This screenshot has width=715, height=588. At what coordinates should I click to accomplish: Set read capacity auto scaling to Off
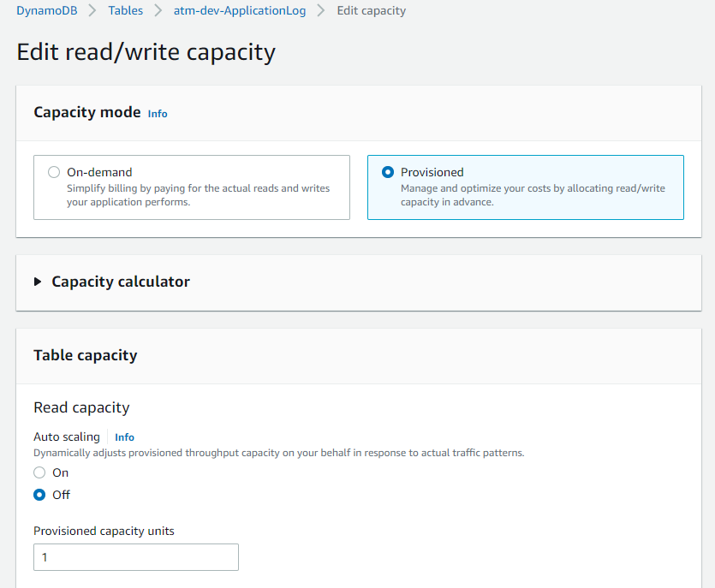click(x=39, y=495)
